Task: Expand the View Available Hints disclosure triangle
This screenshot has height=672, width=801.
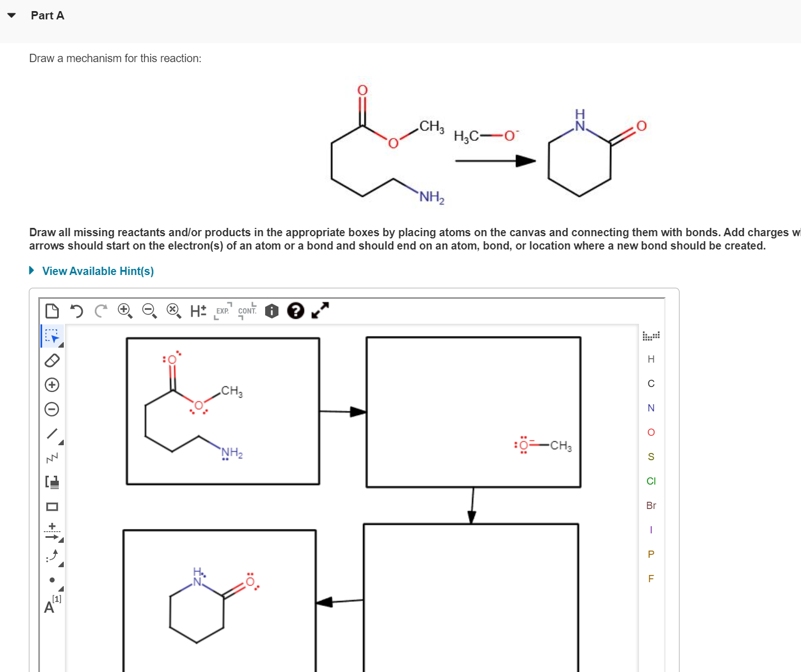Action: pos(31,271)
